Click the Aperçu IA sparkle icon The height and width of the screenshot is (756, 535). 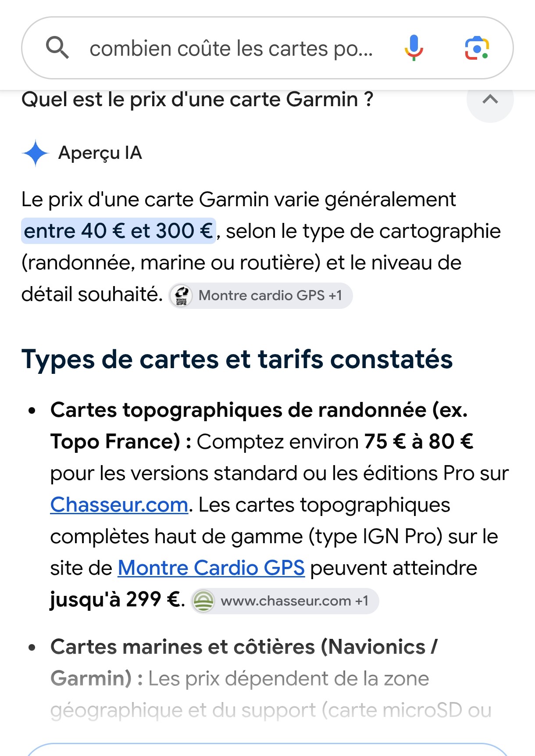coord(36,153)
